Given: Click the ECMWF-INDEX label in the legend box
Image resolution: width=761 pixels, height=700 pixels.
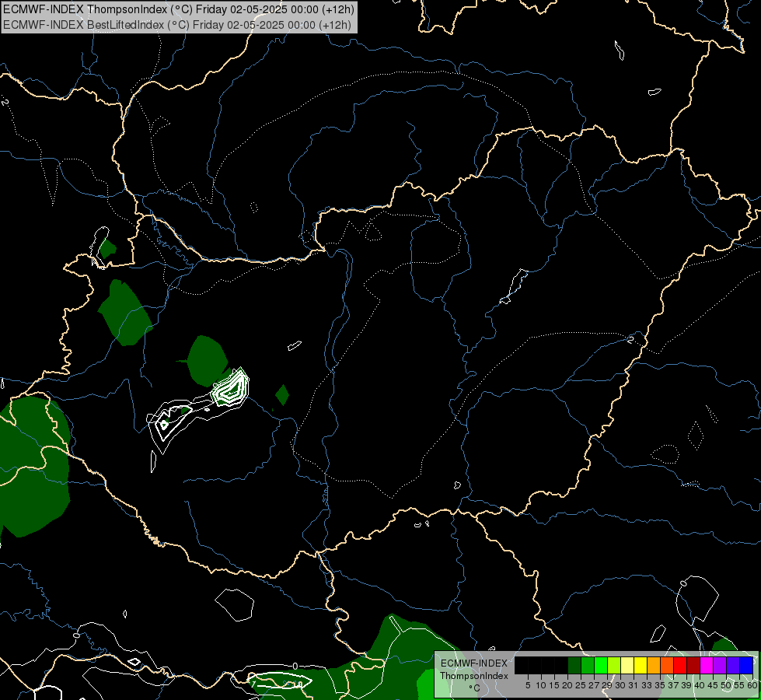Looking at the screenshot, I should coord(474,663).
